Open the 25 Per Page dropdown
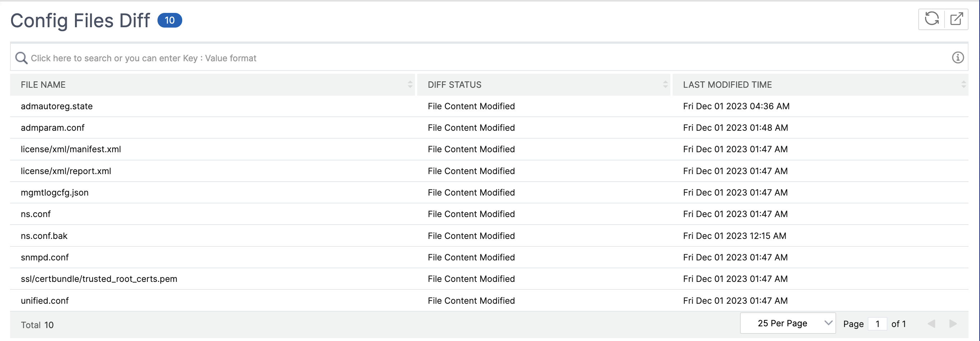The width and height of the screenshot is (980, 341). 787,323
